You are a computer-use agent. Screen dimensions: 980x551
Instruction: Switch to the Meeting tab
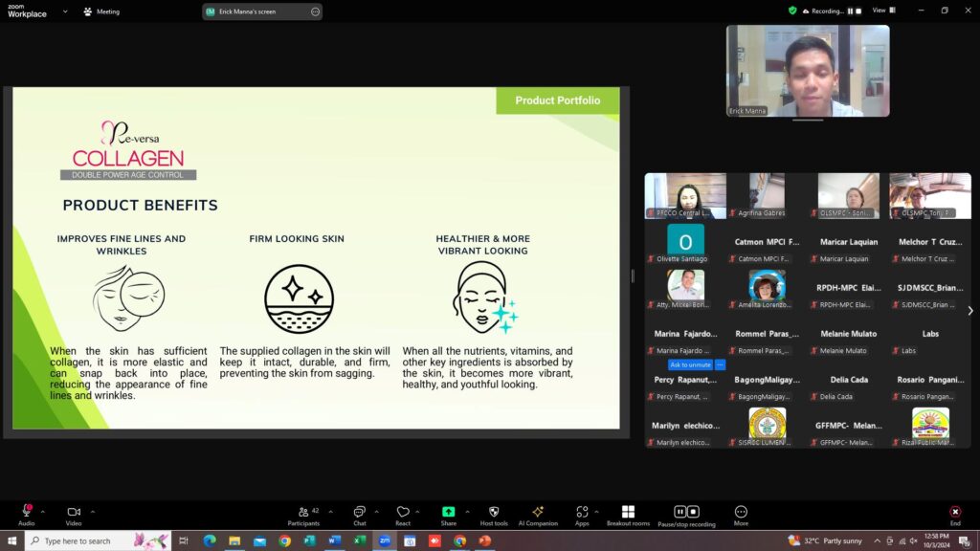tap(101, 11)
